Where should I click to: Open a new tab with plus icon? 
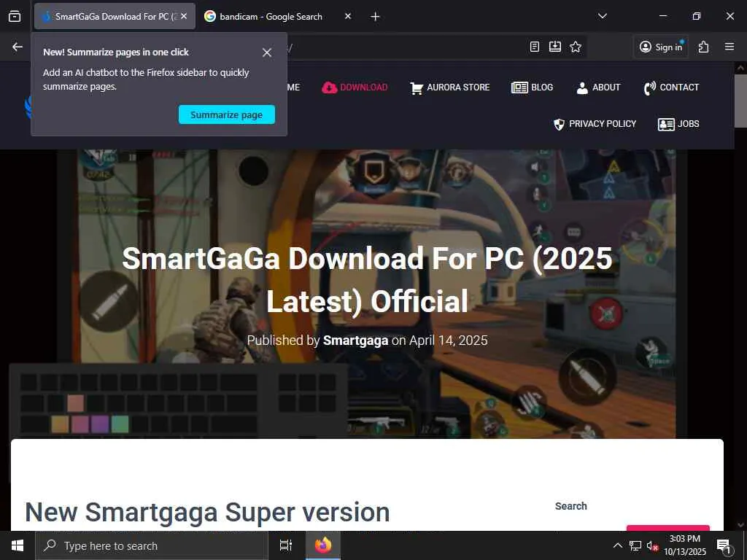pyautogui.click(x=375, y=17)
